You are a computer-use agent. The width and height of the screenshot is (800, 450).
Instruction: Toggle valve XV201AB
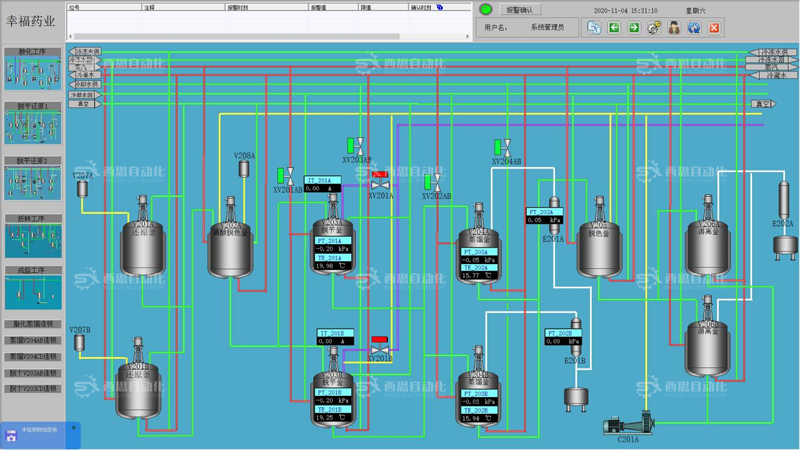[286, 176]
